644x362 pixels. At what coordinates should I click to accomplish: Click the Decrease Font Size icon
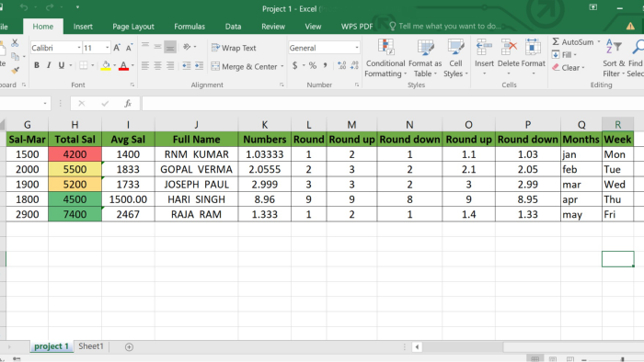(129, 48)
